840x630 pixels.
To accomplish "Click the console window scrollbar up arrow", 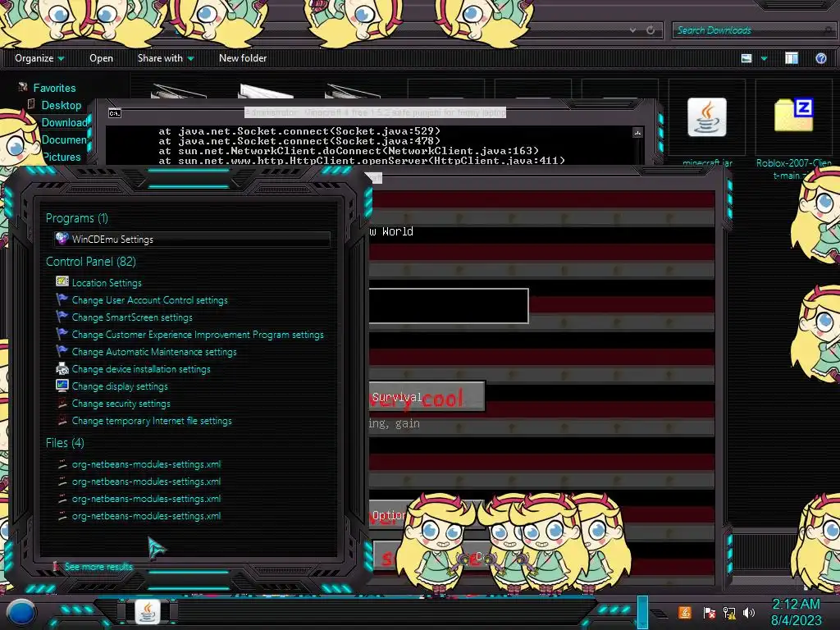I will pyautogui.click(x=637, y=132).
